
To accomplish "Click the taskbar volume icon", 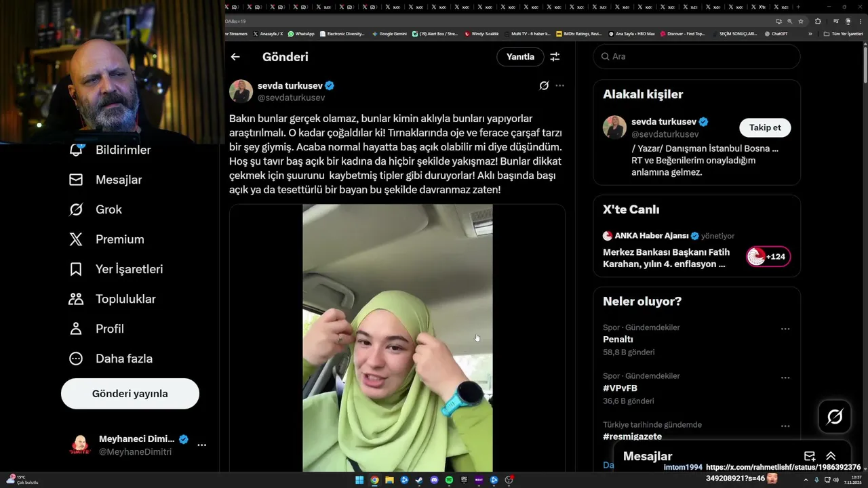I will point(835,480).
